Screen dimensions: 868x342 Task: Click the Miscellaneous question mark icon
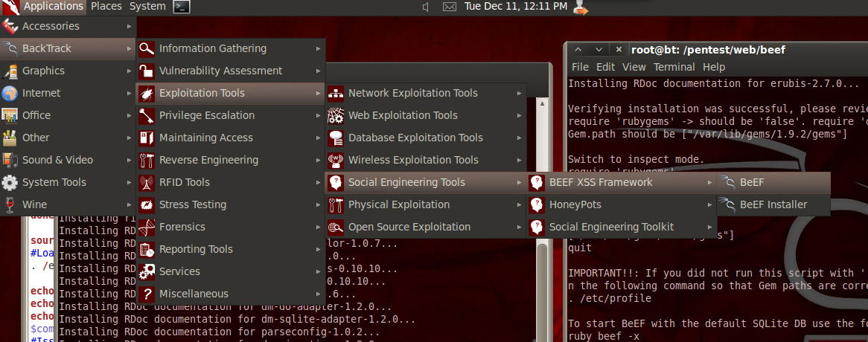click(x=147, y=294)
